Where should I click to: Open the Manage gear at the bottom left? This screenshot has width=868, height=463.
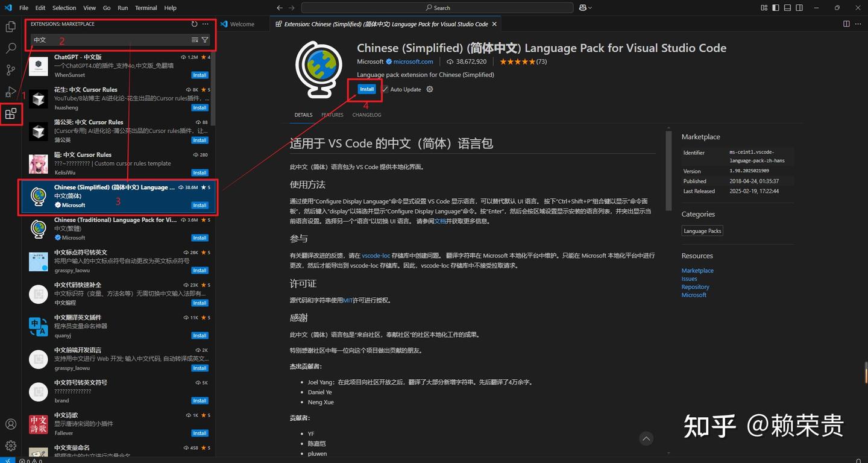[10, 446]
